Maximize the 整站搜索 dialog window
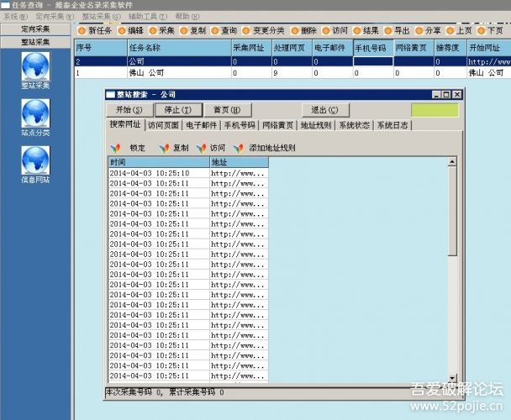 (x=446, y=94)
